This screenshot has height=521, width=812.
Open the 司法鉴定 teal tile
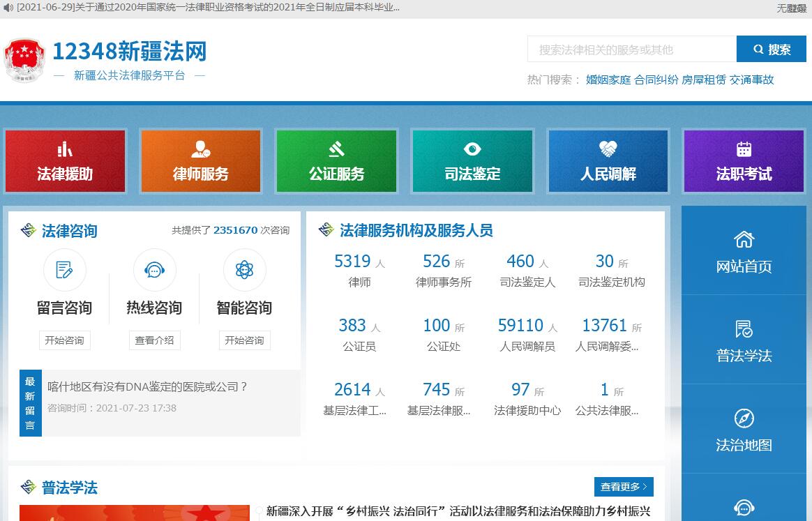(x=472, y=161)
